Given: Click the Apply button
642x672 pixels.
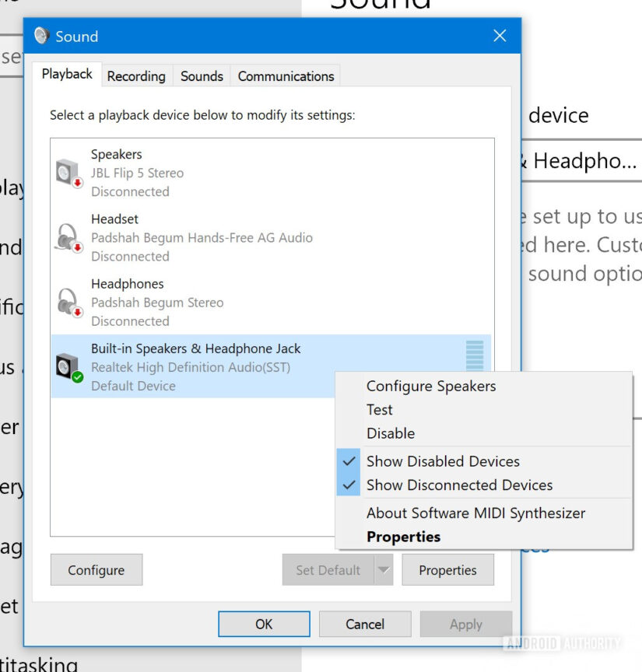Looking at the screenshot, I should [465, 624].
